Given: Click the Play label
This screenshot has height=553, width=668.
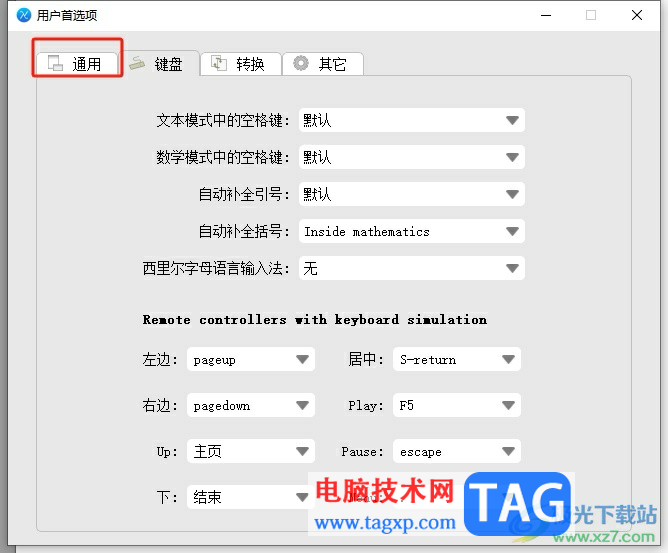Looking at the screenshot, I should [366, 405].
